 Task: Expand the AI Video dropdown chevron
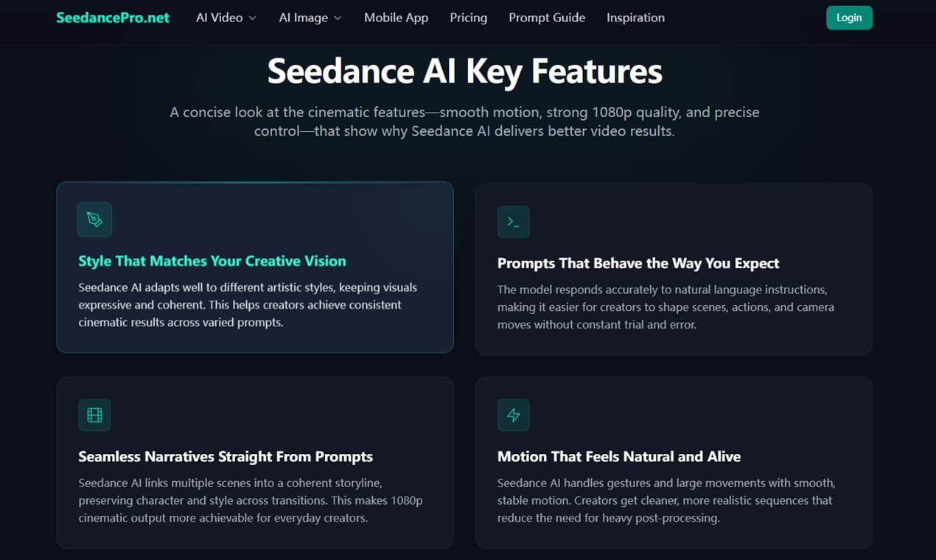click(x=252, y=18)
